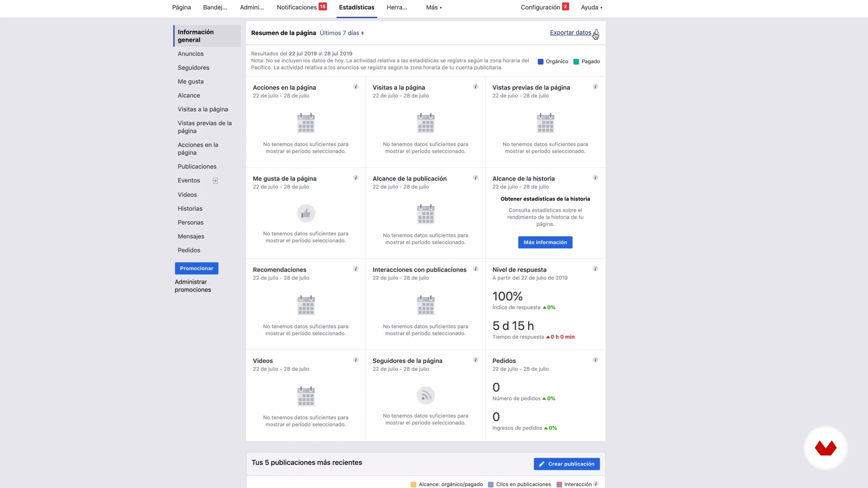The width and height of the screenshot is (868, 488).
Task: Select Seguidores in sidebar
Action: (x=193, y=68)
